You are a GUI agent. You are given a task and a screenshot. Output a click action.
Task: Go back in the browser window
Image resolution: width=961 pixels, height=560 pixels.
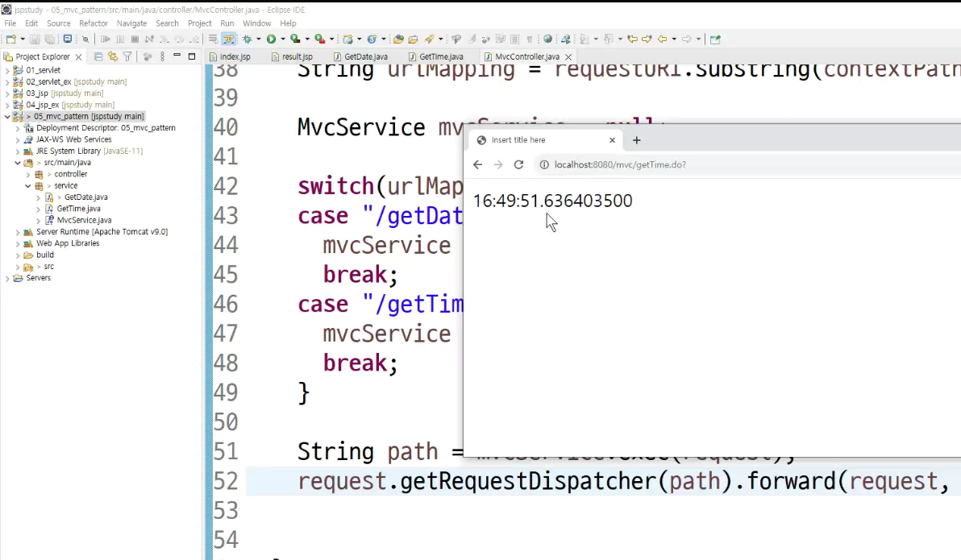point(478,165)
